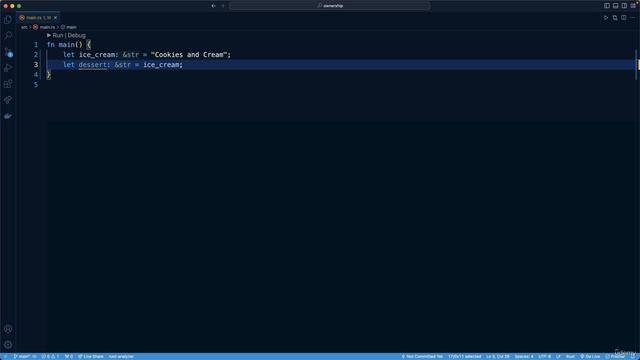Go back with the navigation arrow
The height and width of the screenshot is (360, 640).
(213, 6)
